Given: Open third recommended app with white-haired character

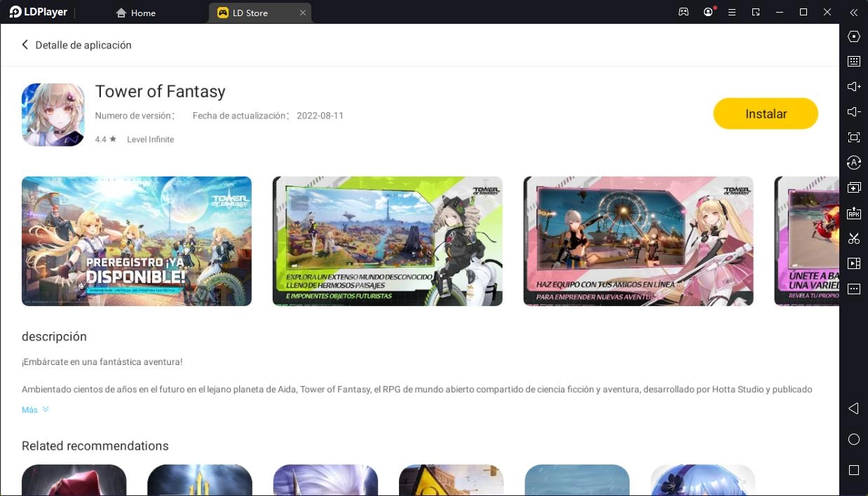Looking at the screenshot, I should click(325, 481).
